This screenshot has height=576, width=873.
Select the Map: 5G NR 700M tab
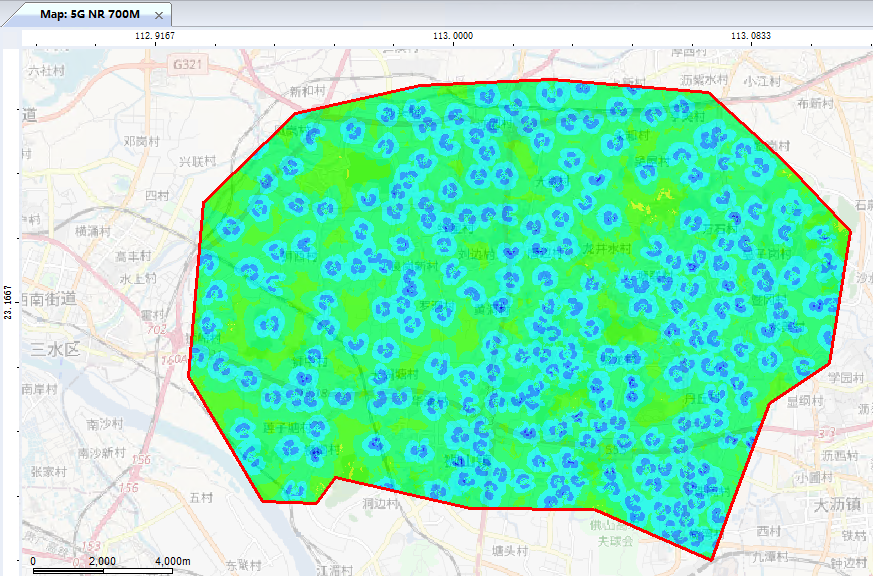point(88,14)
